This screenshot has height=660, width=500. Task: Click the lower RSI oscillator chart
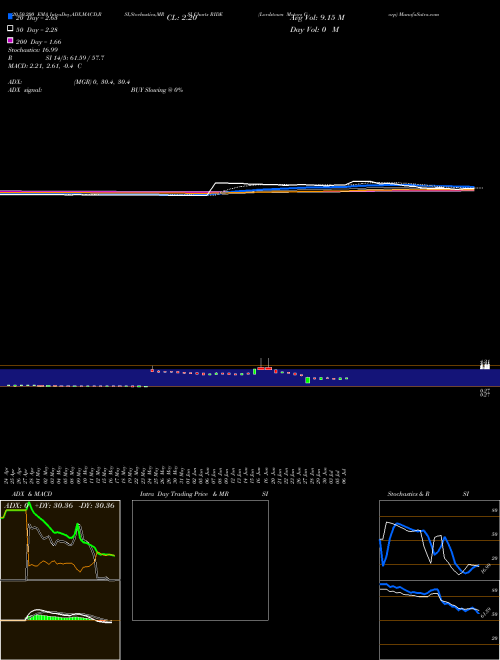439,620
